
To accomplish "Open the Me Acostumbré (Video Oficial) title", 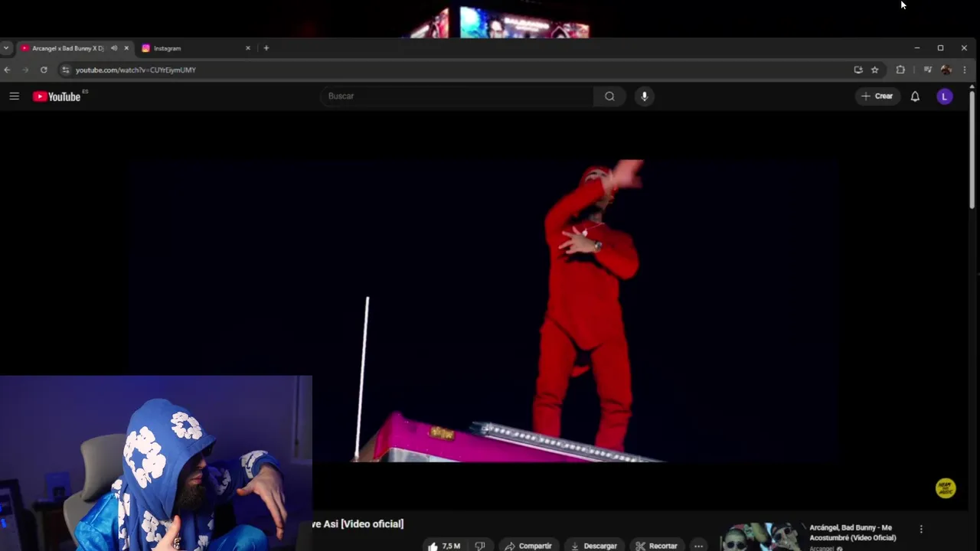I will [x=852, y=533].
